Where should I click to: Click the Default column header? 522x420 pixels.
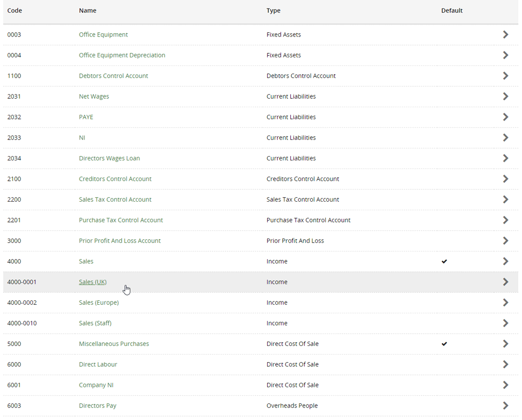[x=452, y=11]
